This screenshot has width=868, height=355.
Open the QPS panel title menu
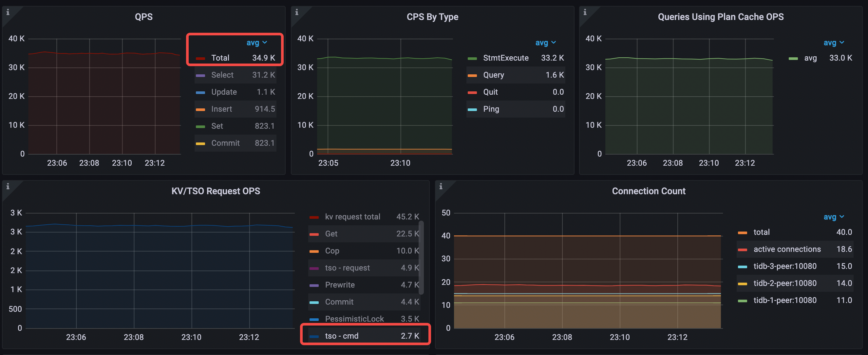(144, 16)
